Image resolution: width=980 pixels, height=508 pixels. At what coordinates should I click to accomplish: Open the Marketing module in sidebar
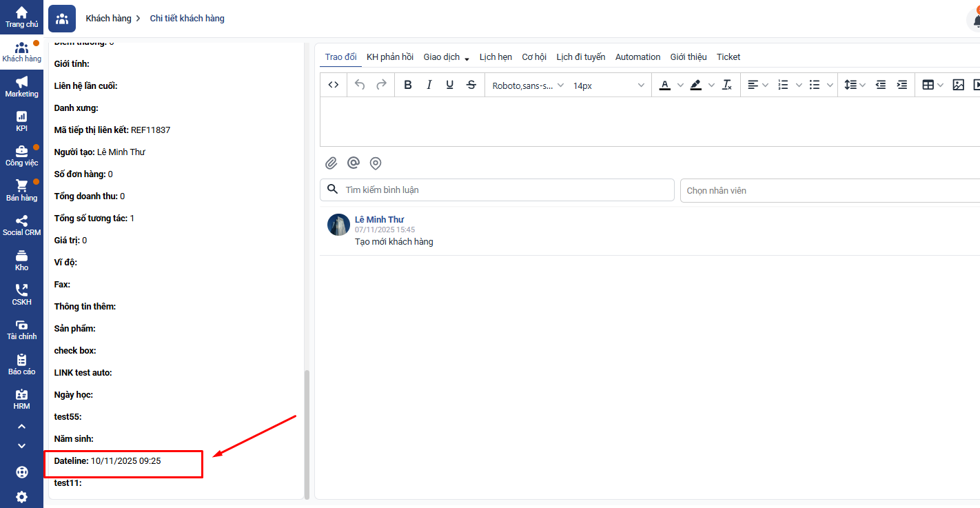[21, 87]
